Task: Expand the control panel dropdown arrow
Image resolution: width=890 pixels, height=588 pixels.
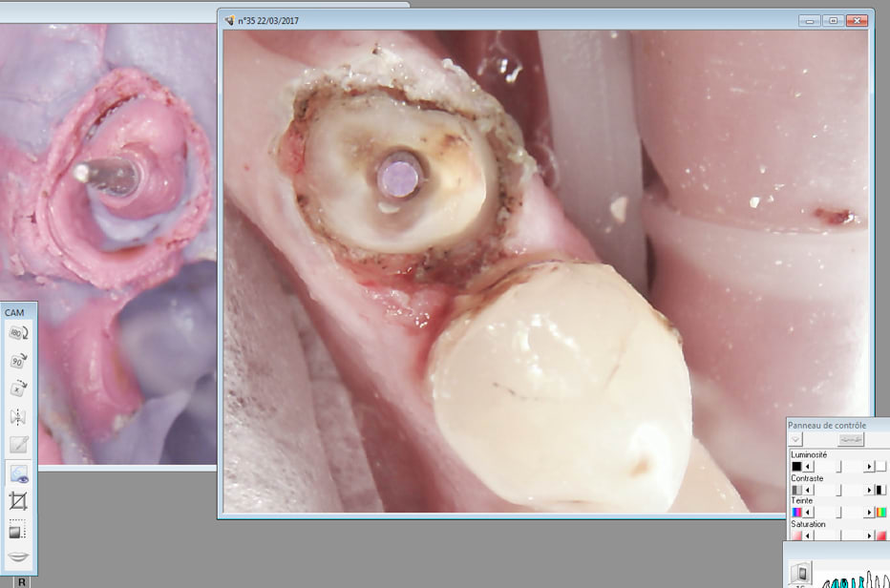Action: pos(796,439)
